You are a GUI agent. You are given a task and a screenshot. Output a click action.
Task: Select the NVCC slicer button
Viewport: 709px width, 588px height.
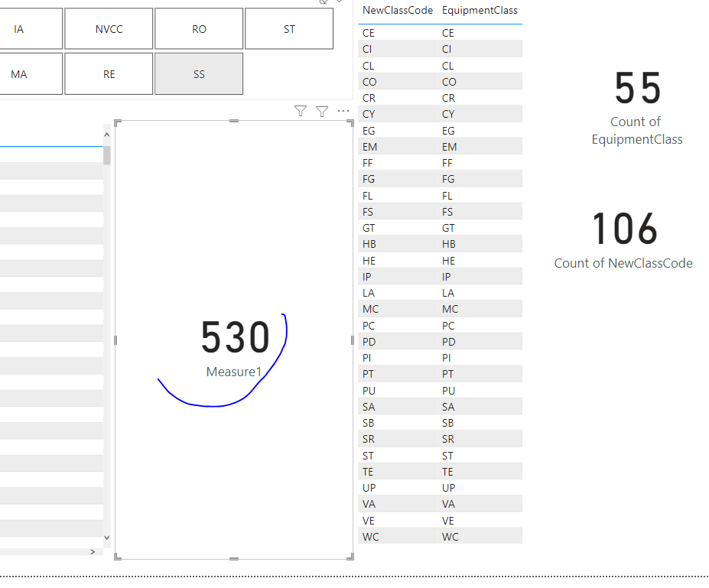tap(109, 29)
